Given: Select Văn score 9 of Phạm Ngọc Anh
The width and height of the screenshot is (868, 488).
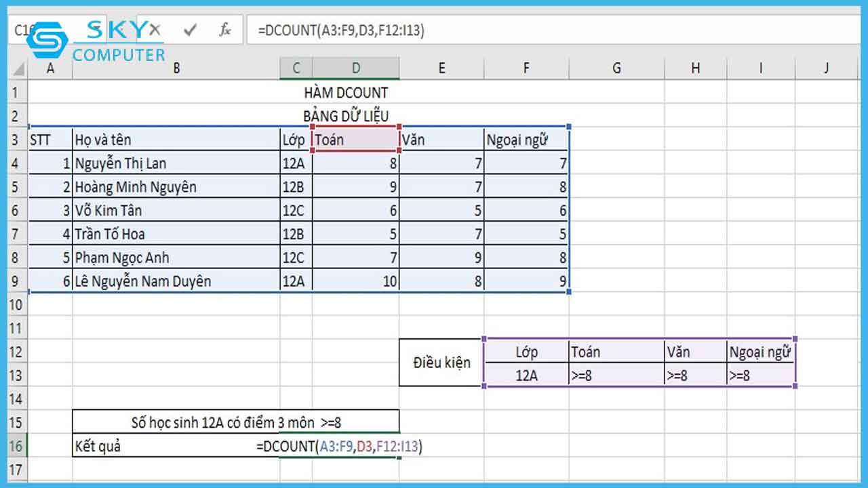Looking at the screenshot, I should pyautogui.click(x=441, y=258).
